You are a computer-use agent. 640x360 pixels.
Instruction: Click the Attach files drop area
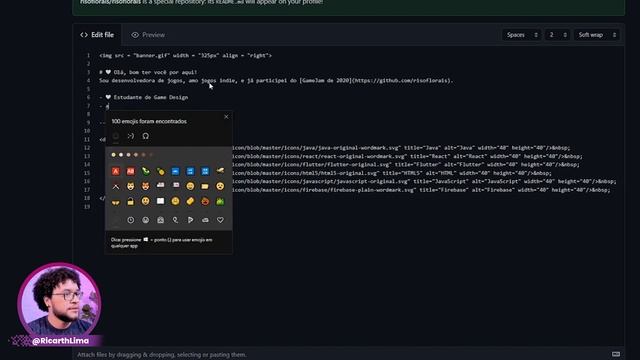348,354
